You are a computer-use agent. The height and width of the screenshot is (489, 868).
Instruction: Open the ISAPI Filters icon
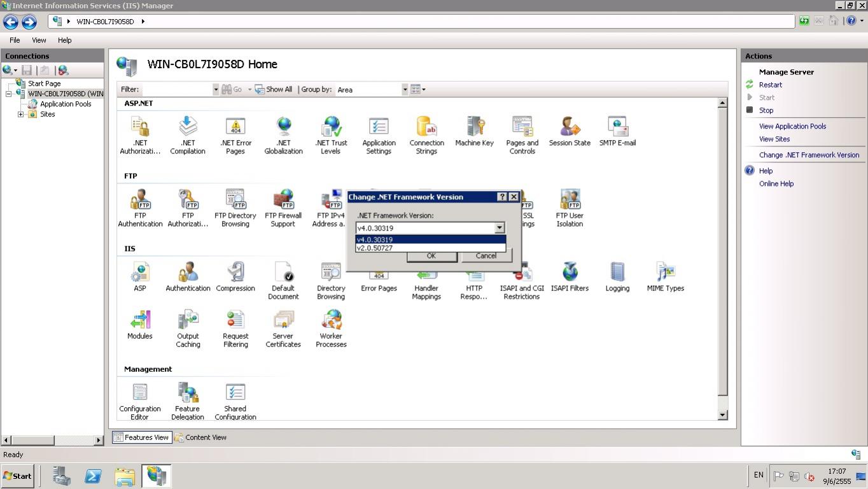[x=570, y=278]
